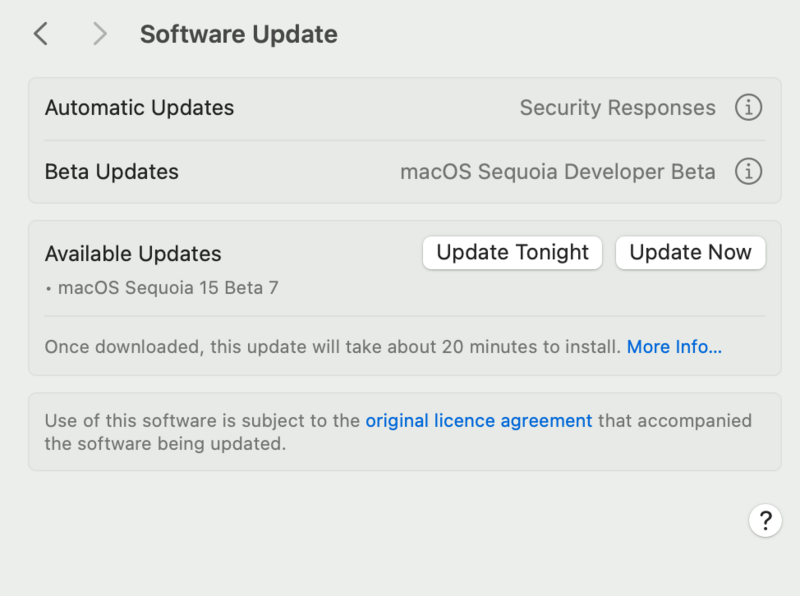Click the macOS Sequoia Developer Beta value
The height and width of the screenshot is (596, 800).
557,172
